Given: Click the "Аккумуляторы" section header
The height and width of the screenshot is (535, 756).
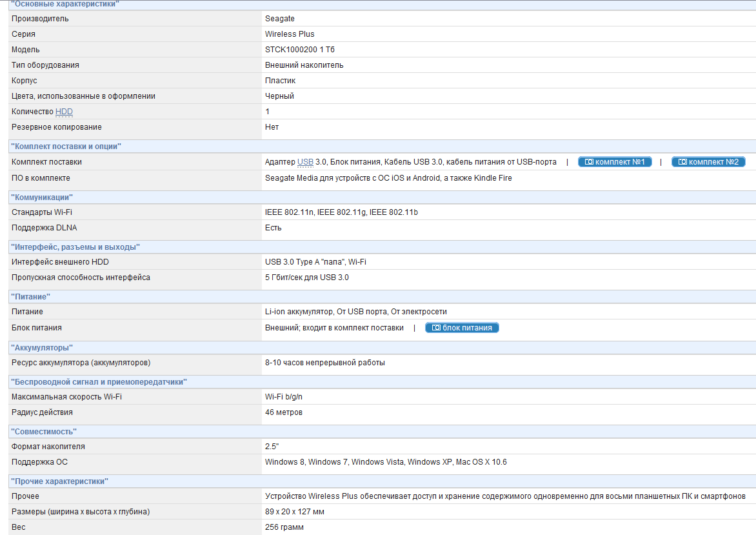Looking at the screenshot, I should tap(42, 348).
